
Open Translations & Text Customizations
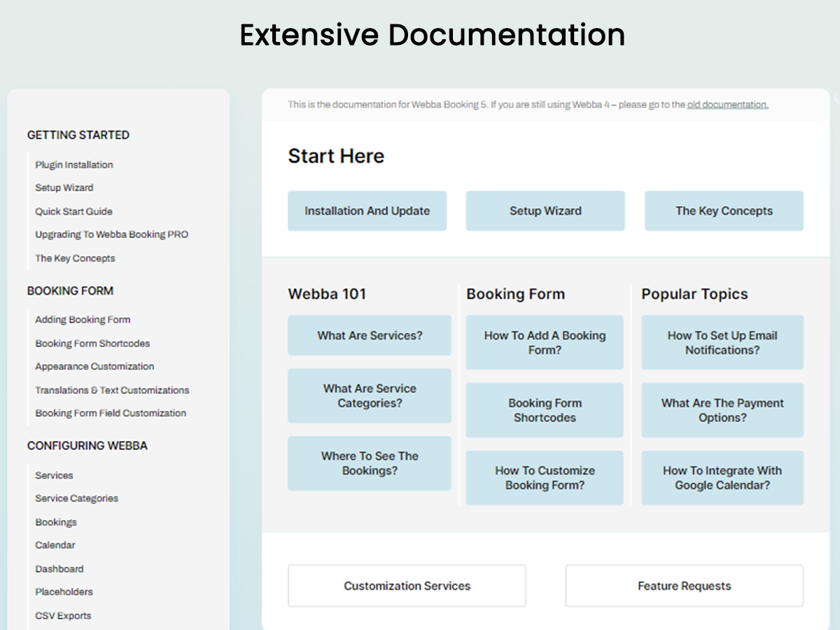(x=112, y=391)
